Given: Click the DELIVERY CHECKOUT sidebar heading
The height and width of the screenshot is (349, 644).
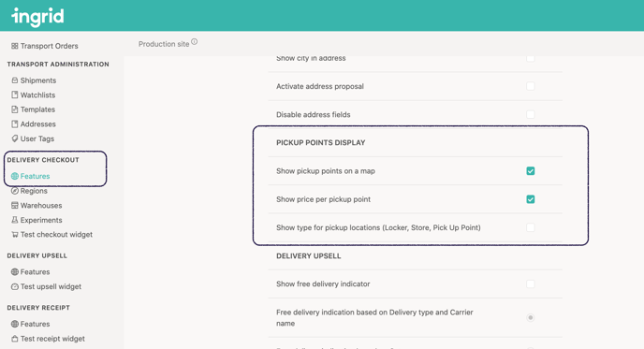Looking at the screenshot, I should tap(43, 160).
